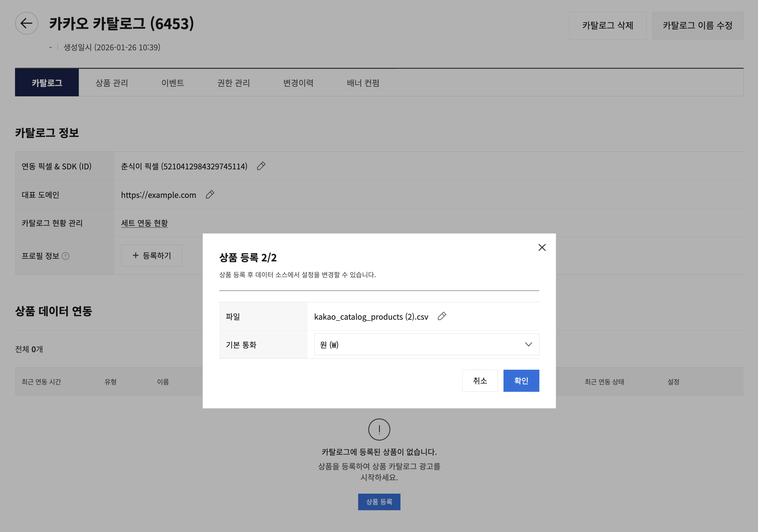Click the 카탈로그 삭제 button
Screen dimensions: 758x532
coord(607,26)
